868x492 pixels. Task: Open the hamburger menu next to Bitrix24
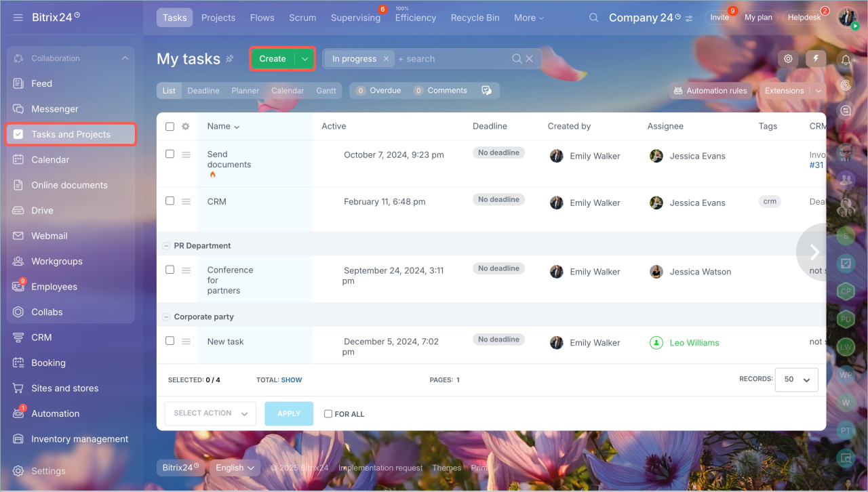click(x=18, y=17)
